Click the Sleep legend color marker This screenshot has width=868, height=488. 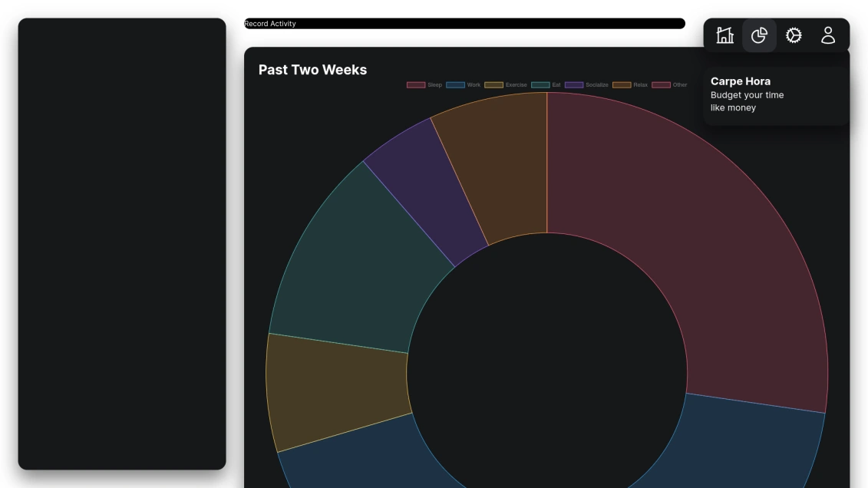[x=416, y=84]
